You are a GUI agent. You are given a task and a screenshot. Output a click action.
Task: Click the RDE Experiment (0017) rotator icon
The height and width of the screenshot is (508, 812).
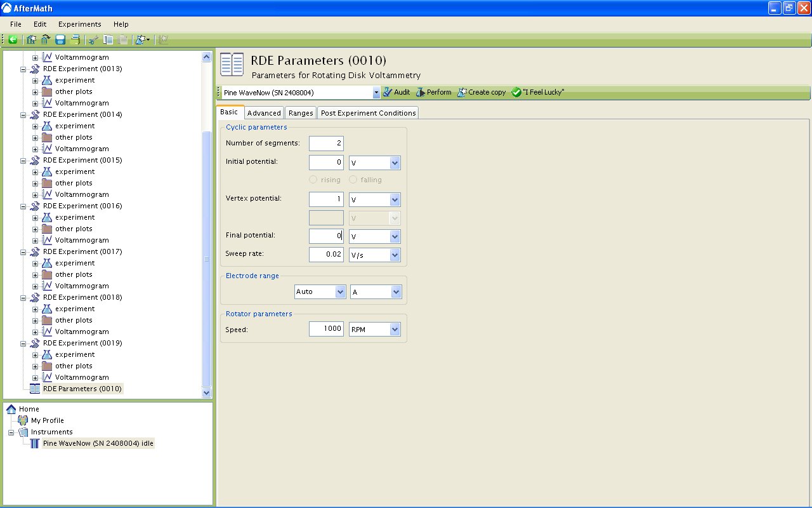click(x=35, y=251)
